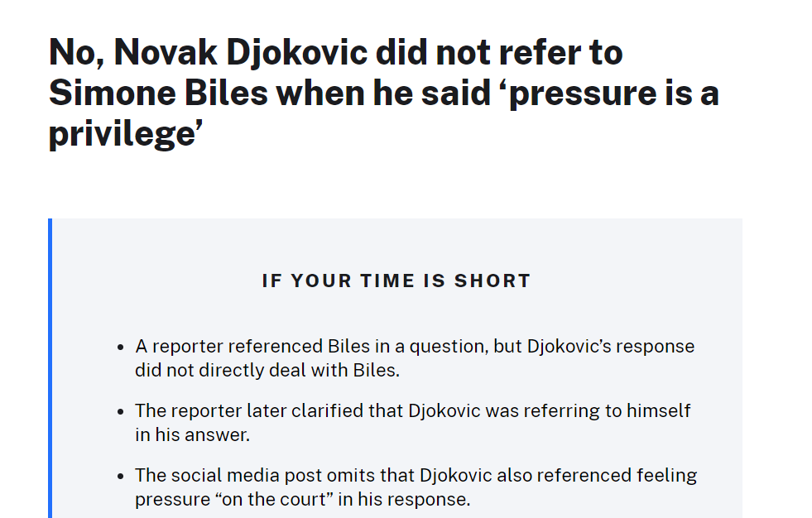Click the name "Simone Biles" in the headline
Screen dimensions: 812x518
click(158, 94)
